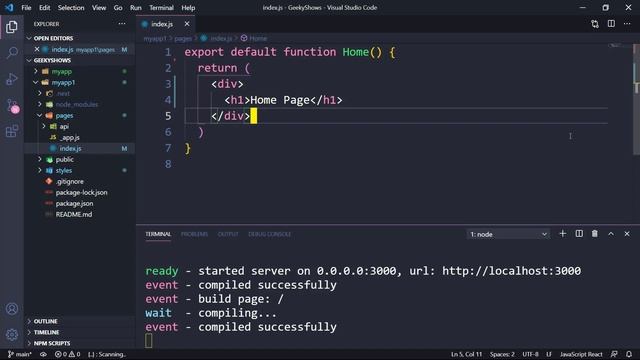The width and height of the screenshot is (640, 360).
Task: Expand the node_modules folder
Action: coord(76,104)
